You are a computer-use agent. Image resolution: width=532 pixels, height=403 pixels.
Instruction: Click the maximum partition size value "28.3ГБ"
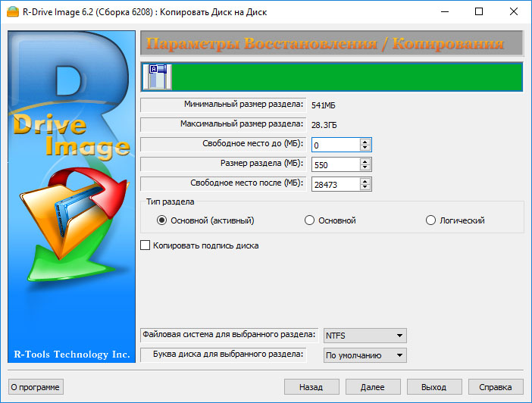[x=324, y=125]
